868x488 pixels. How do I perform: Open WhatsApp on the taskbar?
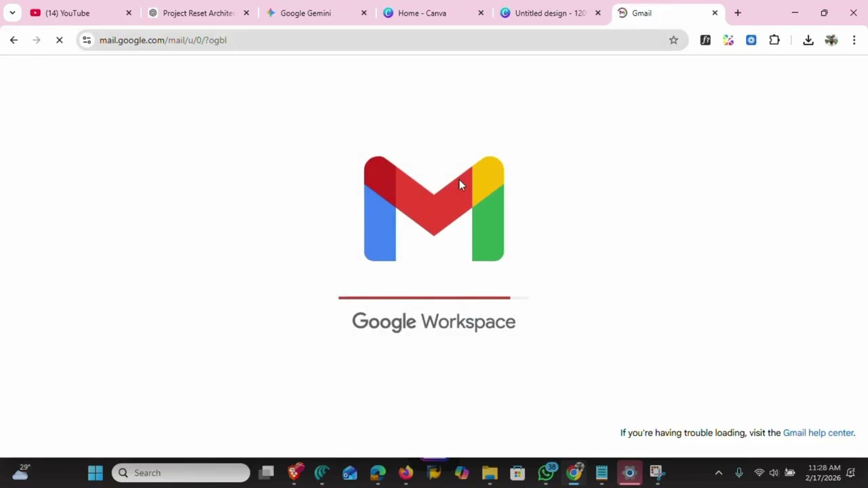coord(546,472)
